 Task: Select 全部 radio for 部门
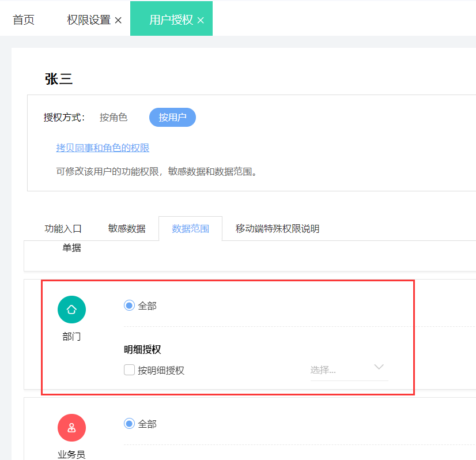[129, 306]
